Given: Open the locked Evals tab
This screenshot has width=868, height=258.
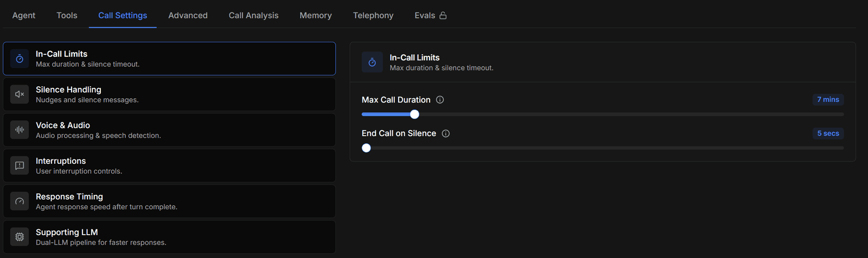Looking at the screenshot, I should point(431,15).
